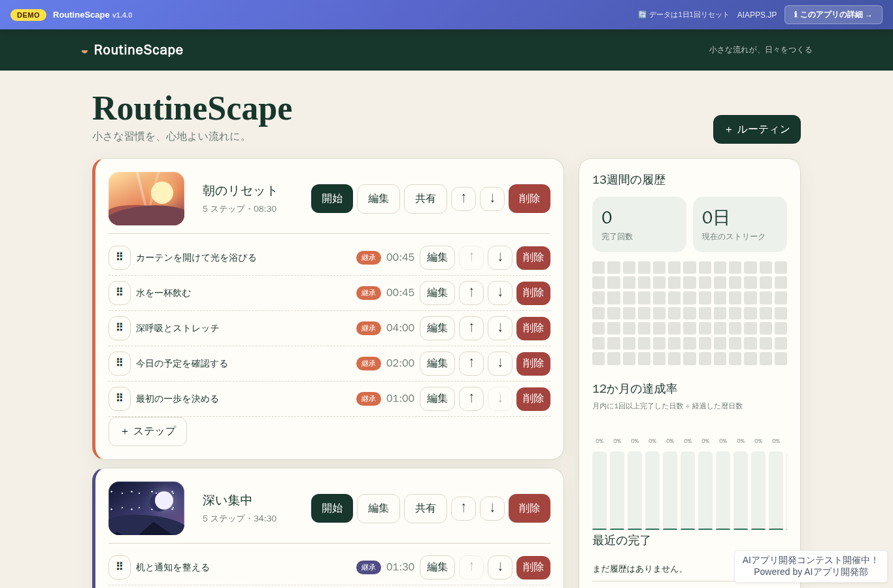Start the 深い集中 routine
This screenshot has height=588, width=893.
332,508
